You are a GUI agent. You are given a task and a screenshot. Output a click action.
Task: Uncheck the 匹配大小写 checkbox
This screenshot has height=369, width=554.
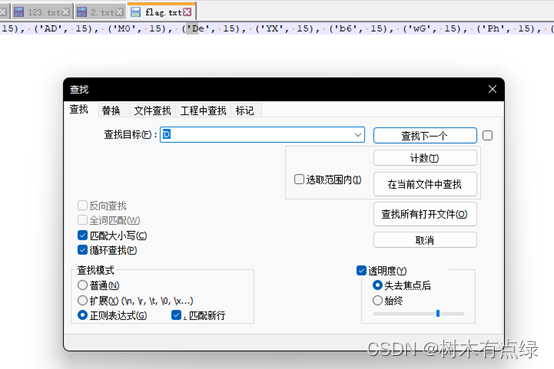point(82,235)
